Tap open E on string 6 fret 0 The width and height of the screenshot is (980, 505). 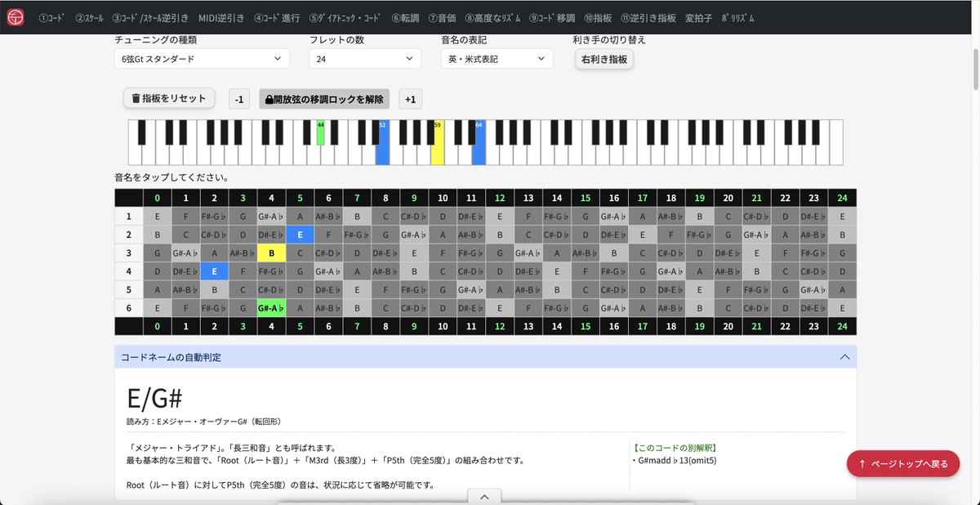click(157, 308)
